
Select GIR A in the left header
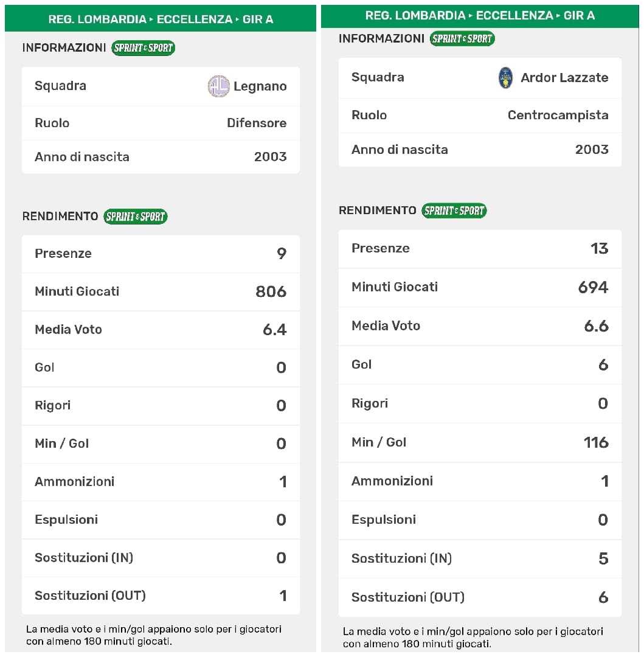point(258,19)
